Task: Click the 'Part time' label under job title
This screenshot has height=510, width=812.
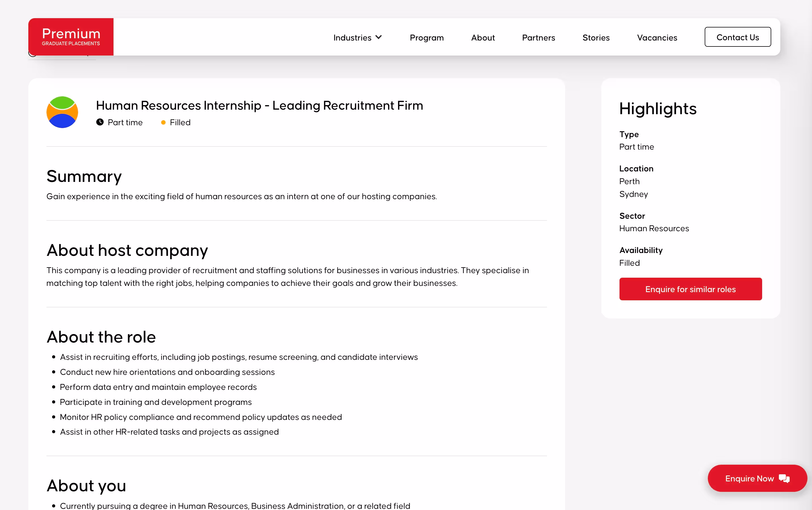Action: pyautogui.click(x=125, y=122)
